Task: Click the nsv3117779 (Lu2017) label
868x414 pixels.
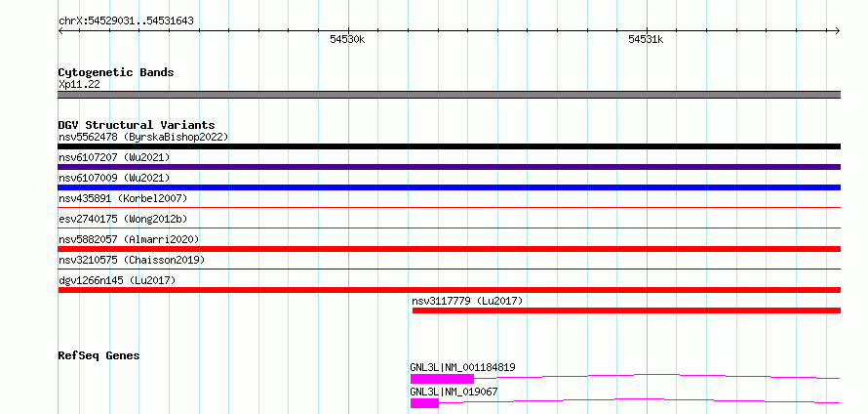Action: [467, 301]
